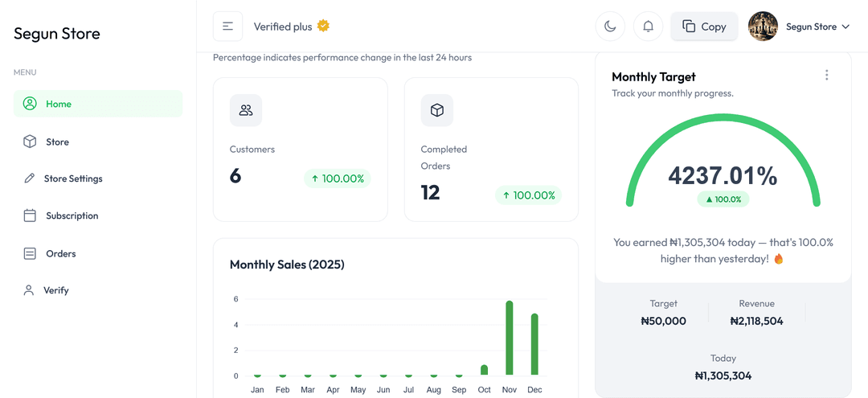Click the Revenue value ₦2,118,504
868x398 pixels.
757,321
